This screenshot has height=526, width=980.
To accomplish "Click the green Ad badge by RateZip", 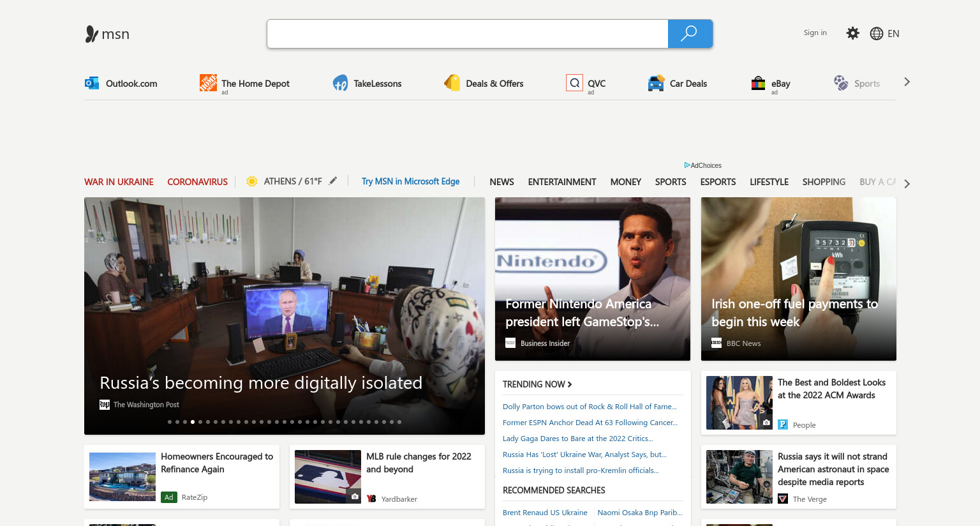I will pyautogui.click(x=169, y=497).
